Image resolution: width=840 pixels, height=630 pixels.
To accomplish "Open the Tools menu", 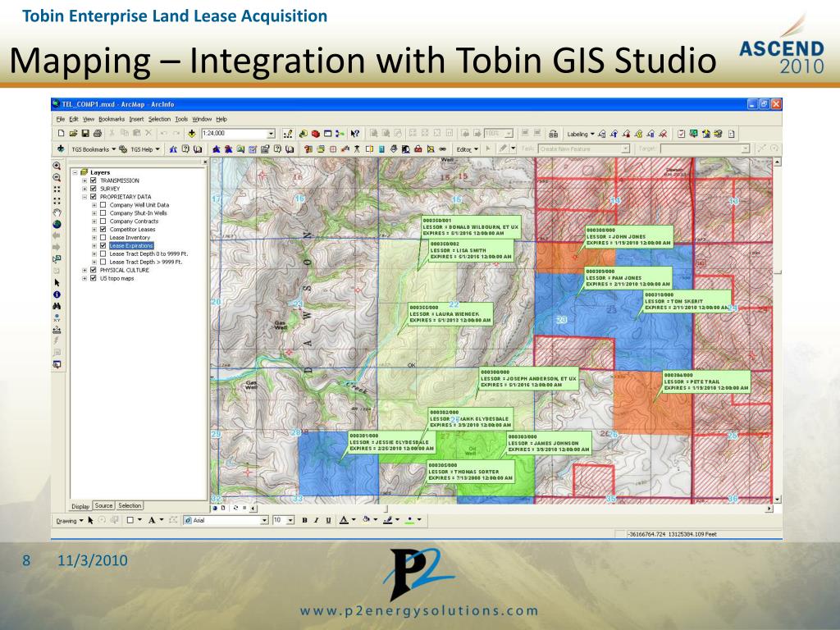I will [x=181, y=119].
